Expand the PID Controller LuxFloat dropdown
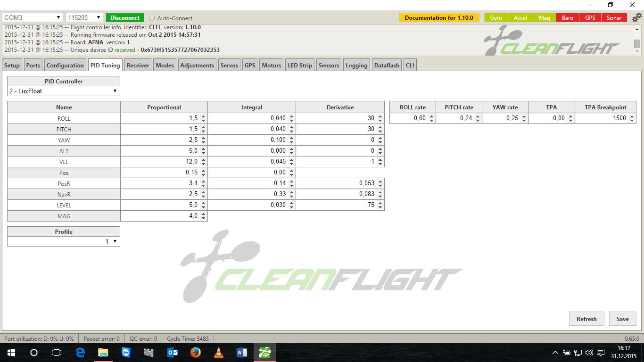Screen dimensions: 644x362 point(63,91)
